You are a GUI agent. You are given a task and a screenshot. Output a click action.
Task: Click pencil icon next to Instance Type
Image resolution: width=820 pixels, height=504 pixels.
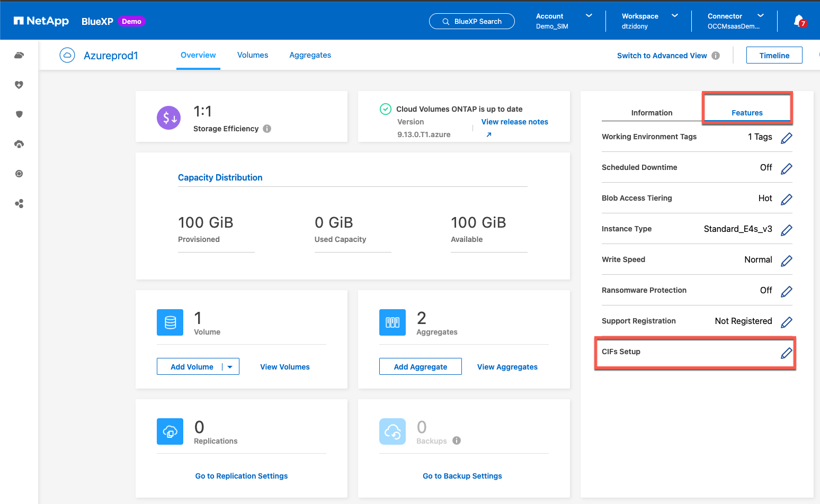pos(787,230)
